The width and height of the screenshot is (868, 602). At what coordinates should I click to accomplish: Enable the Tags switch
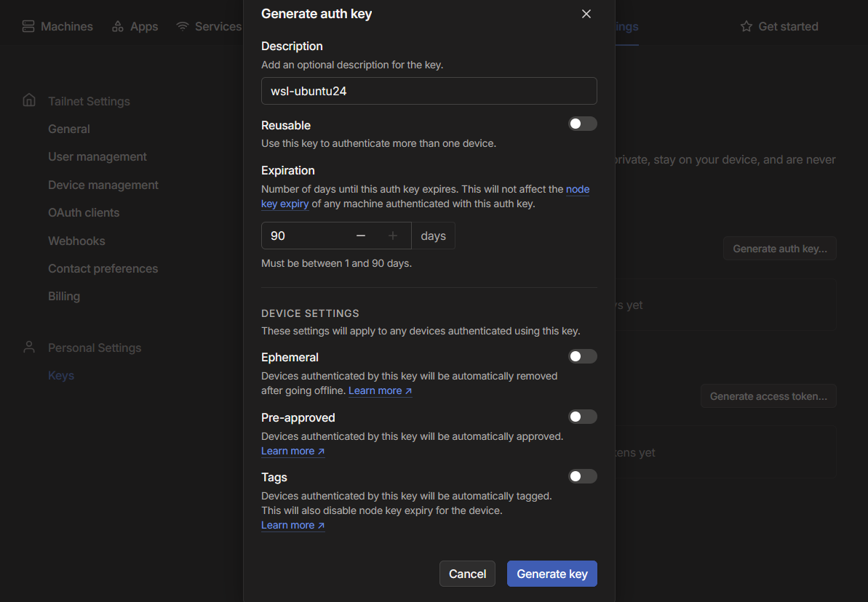tap(582, 476)
